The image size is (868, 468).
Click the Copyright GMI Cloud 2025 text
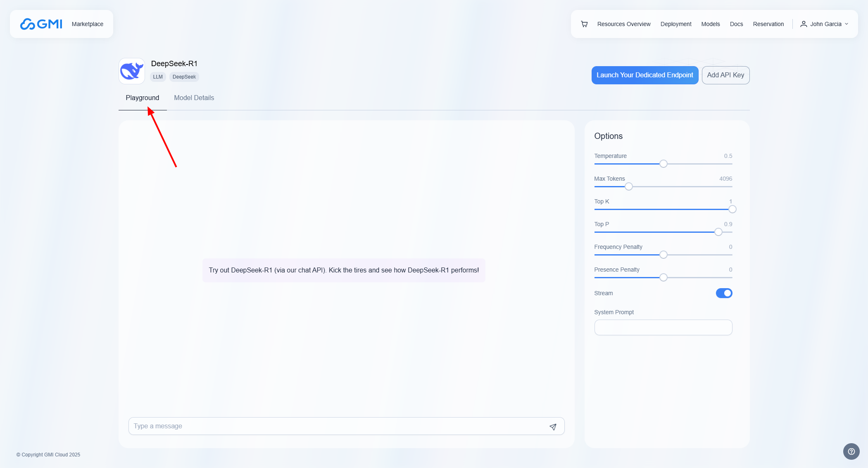point(48,455)
